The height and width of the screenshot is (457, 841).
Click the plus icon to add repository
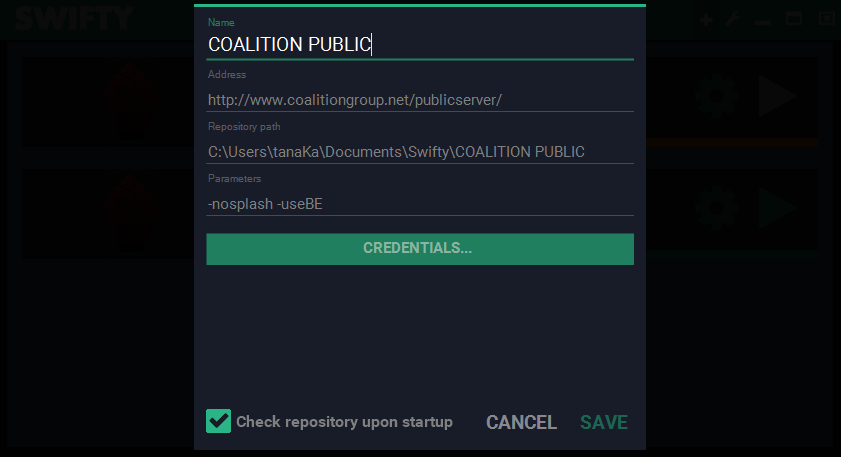pyautogui.click(x=706, y=19)
